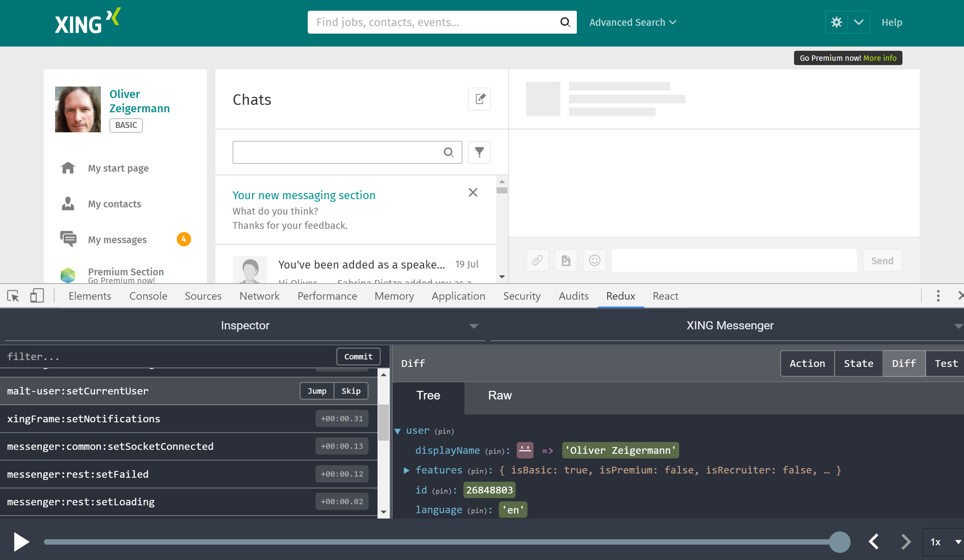Dismiss the new messaging section notice
Viewport: 964px width, 560px height.
(473, 192)
